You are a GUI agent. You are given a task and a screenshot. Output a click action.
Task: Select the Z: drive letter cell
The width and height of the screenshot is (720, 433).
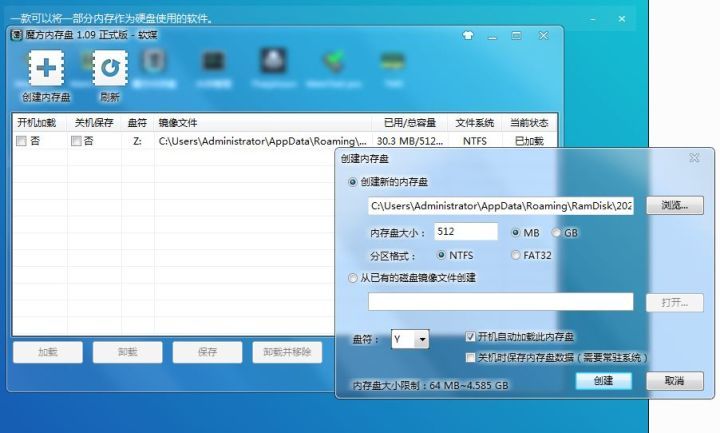(x=137, y=141)
